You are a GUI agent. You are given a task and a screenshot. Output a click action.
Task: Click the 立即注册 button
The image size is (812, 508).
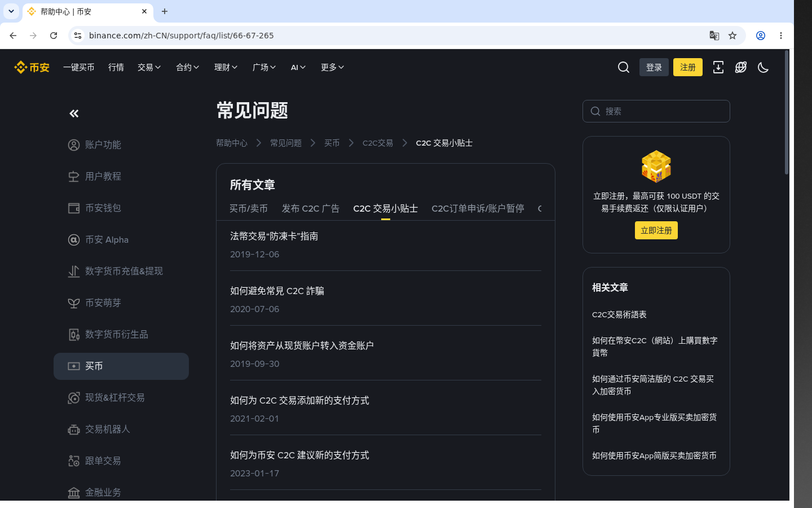pyautogui.click(x=656, y=230)
